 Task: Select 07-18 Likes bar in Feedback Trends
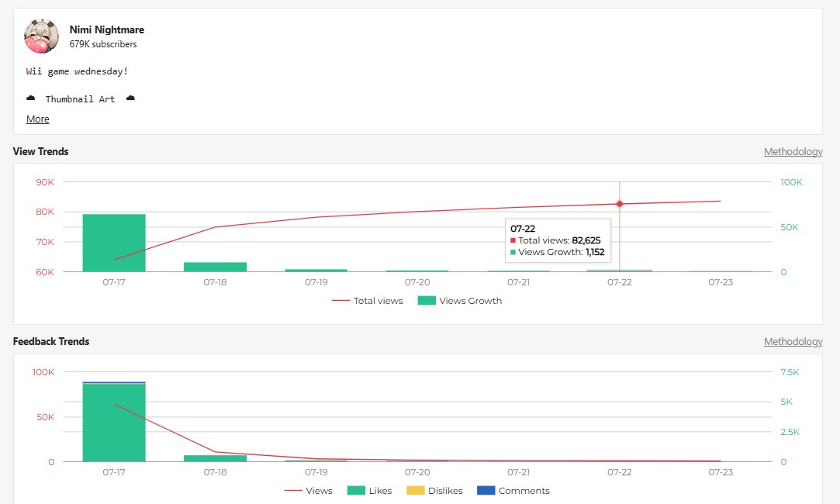tap(216, 458)
